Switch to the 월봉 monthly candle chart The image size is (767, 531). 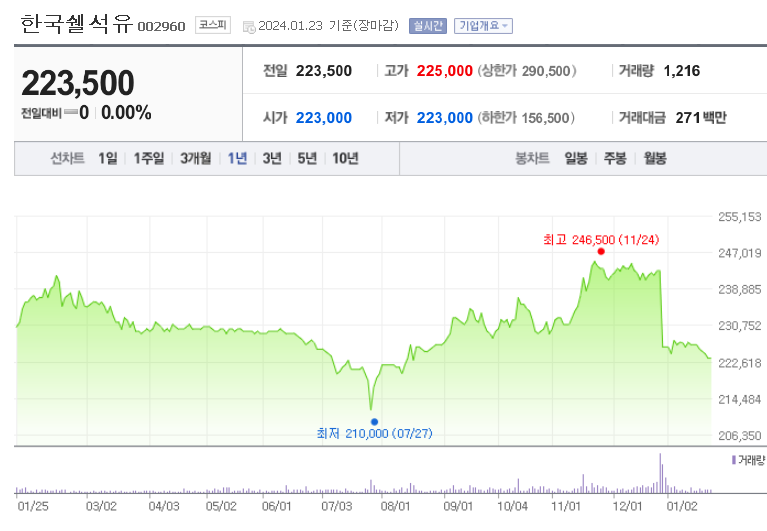click(655, 158)
